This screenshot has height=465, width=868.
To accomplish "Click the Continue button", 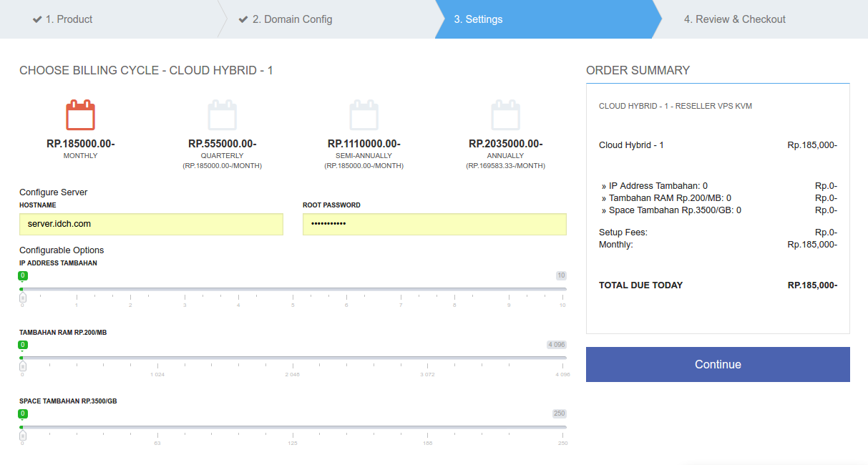I will (718, 364).
